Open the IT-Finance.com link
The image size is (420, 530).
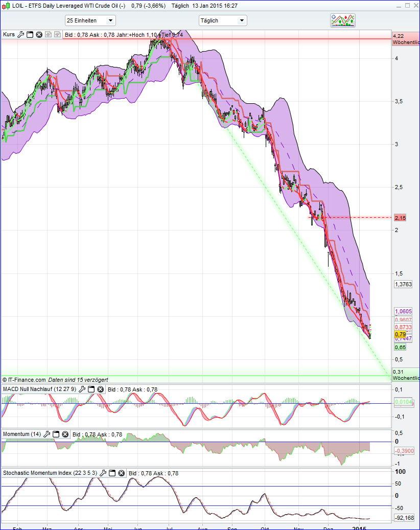(x=23, y=380)
